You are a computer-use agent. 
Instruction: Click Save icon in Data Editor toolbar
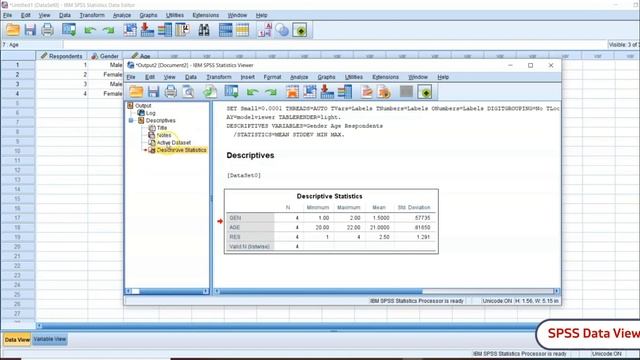pyautogui.click(x=30, y=30)
